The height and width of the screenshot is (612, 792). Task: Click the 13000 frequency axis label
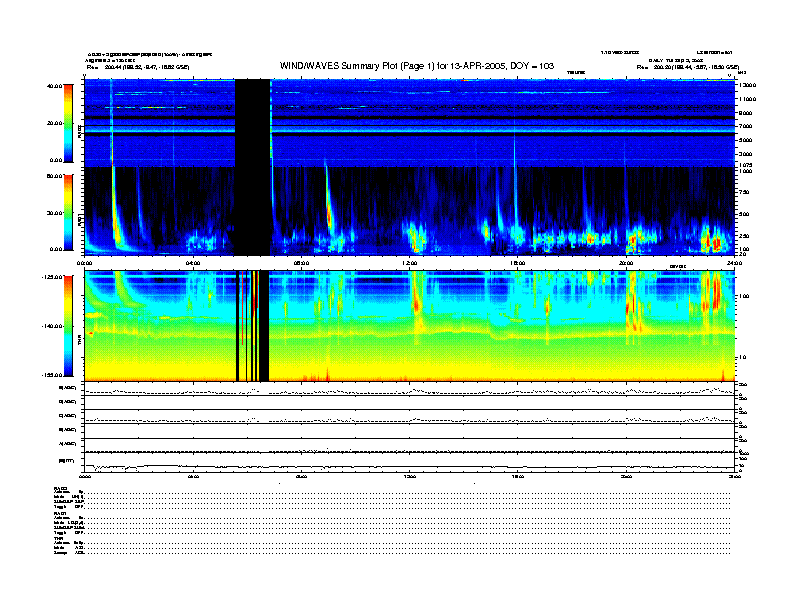(x=748, y=85)
